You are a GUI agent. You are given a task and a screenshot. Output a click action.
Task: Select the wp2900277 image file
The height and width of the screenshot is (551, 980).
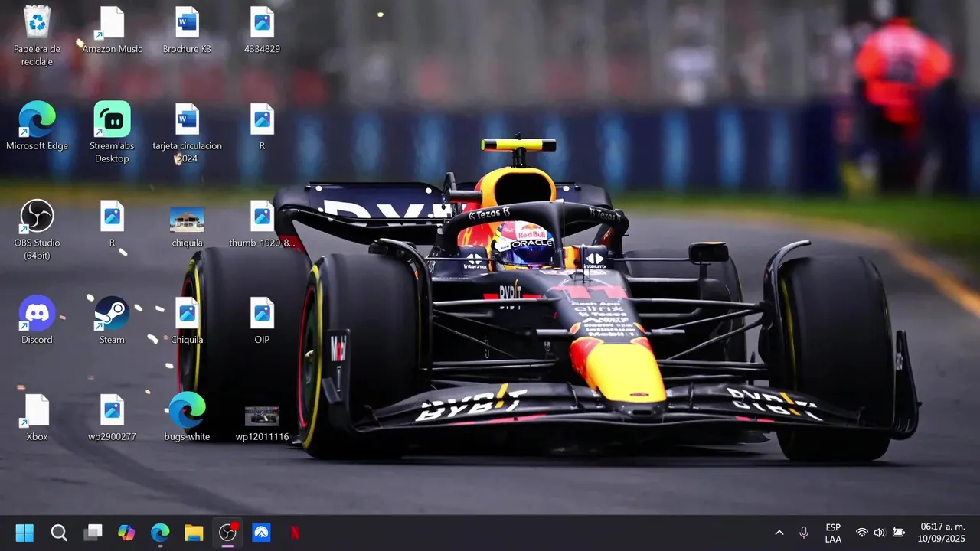[112, 418]
